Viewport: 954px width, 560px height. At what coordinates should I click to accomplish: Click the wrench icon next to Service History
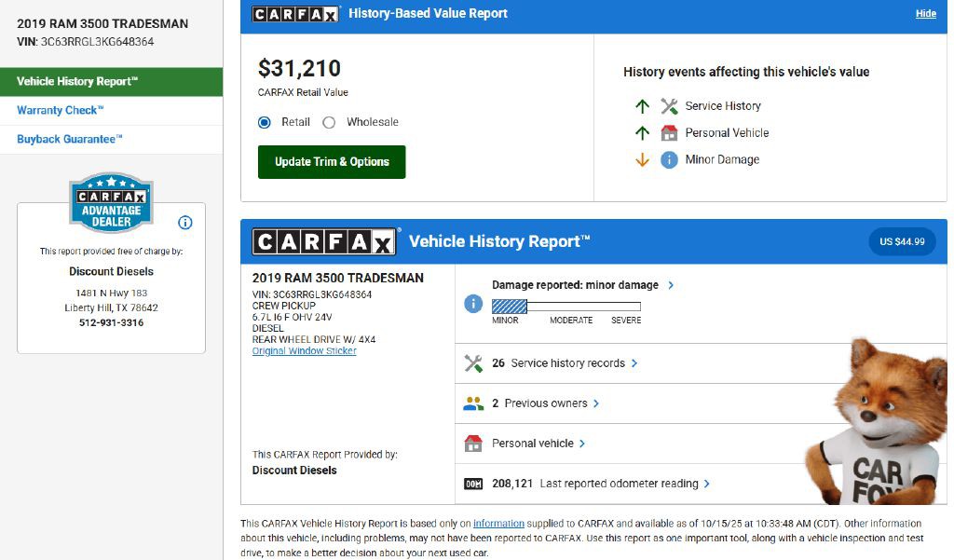pos(669,106)
